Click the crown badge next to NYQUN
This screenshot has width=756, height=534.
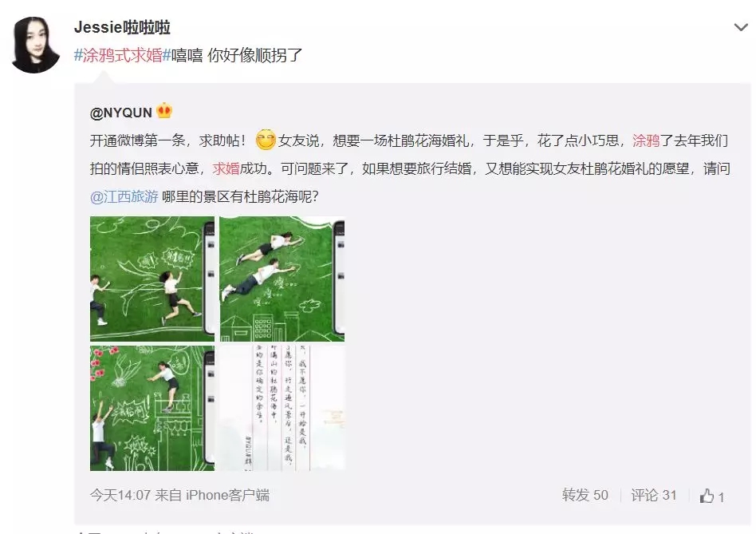(164, 112)
